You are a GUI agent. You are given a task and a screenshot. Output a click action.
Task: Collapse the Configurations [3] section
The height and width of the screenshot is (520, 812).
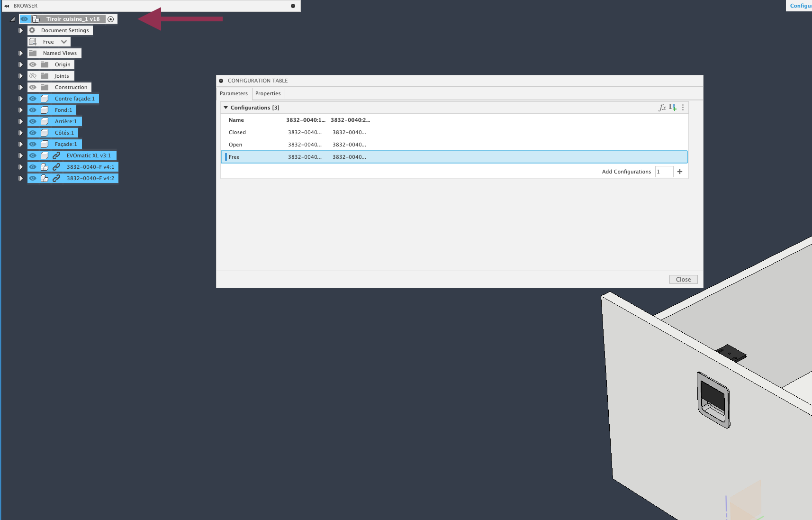pos(226,107)
